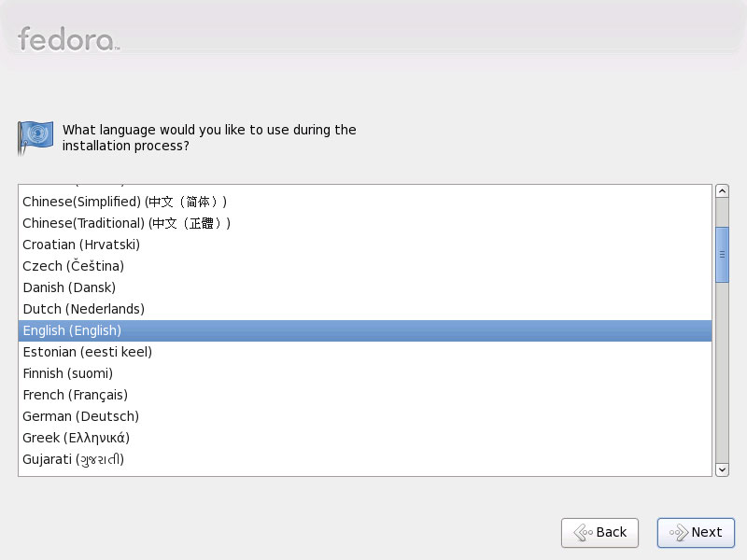Go back with the Back button
Image resolution: width=747 pixels, height=560 pixels.
coord(599,532)
